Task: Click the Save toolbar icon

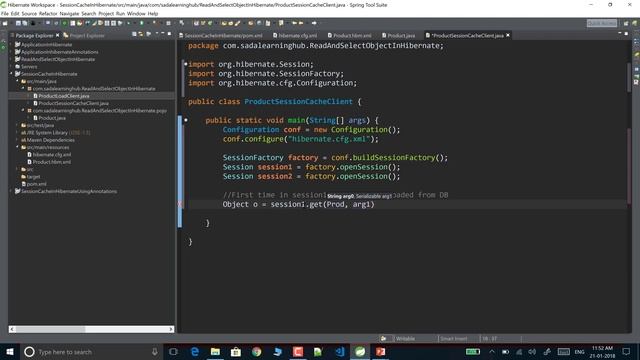Action: [x=18, y=23]
